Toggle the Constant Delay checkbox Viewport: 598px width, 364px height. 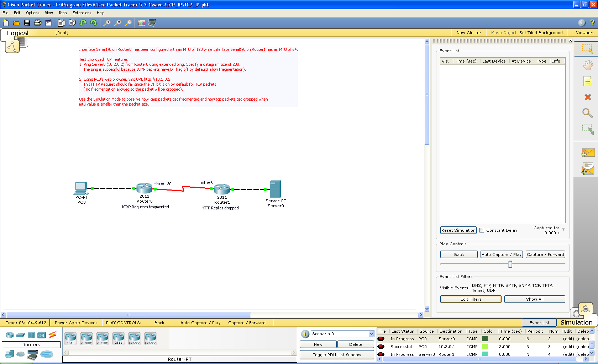tap(482, 230)
